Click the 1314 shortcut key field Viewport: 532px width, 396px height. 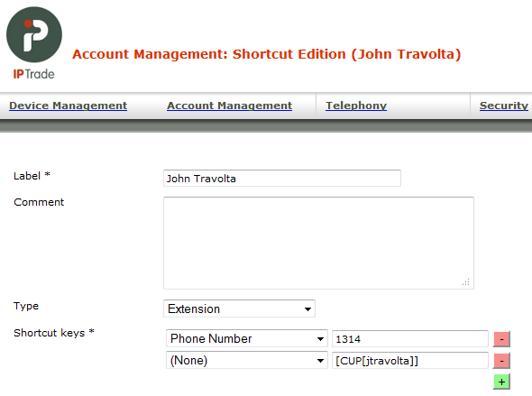point(410,338)
